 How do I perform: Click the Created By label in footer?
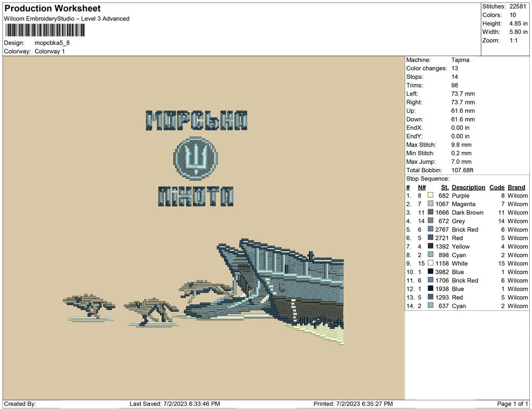(x=20, y=404)
